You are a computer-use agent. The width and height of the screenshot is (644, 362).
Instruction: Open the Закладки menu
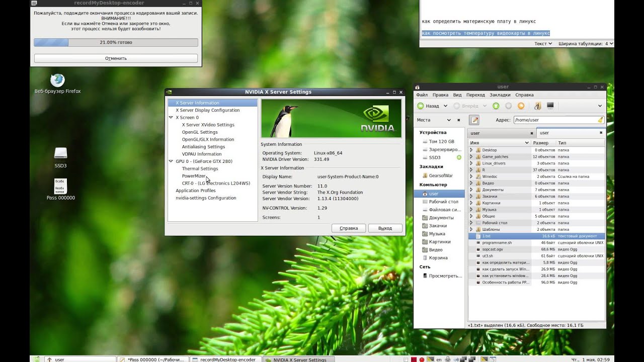pyautogui.click(x=500, y=95)
